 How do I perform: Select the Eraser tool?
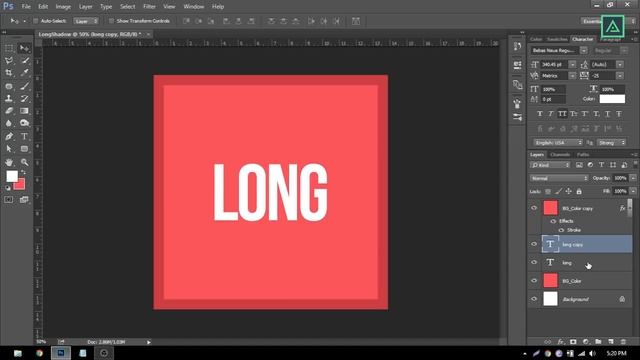(x=9, y=111)
